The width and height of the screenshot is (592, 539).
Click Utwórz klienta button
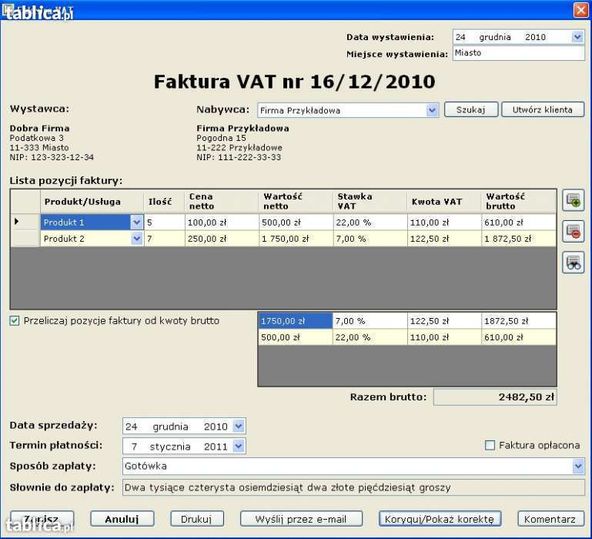543,110
